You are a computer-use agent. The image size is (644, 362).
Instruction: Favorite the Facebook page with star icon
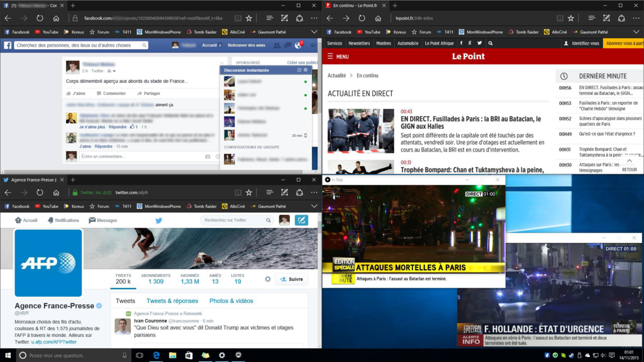[x=249, y=18]
